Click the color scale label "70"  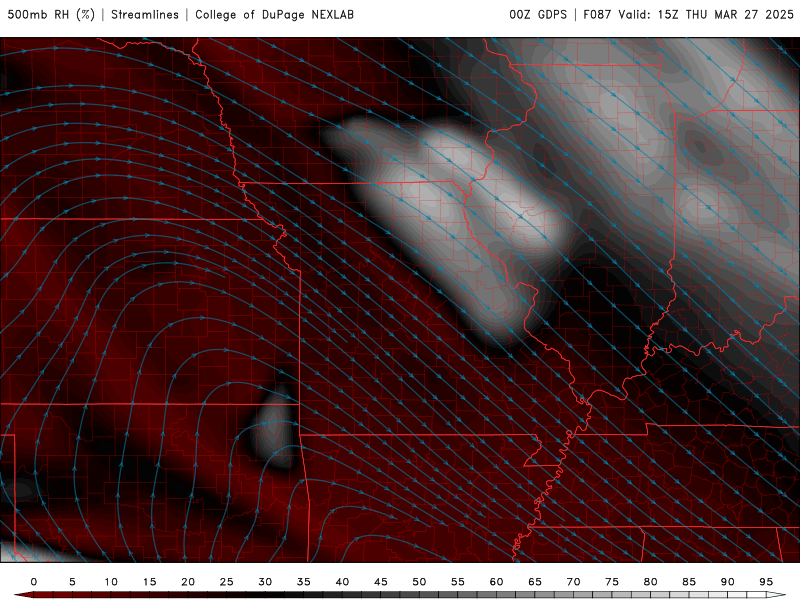tap(573, 582)
